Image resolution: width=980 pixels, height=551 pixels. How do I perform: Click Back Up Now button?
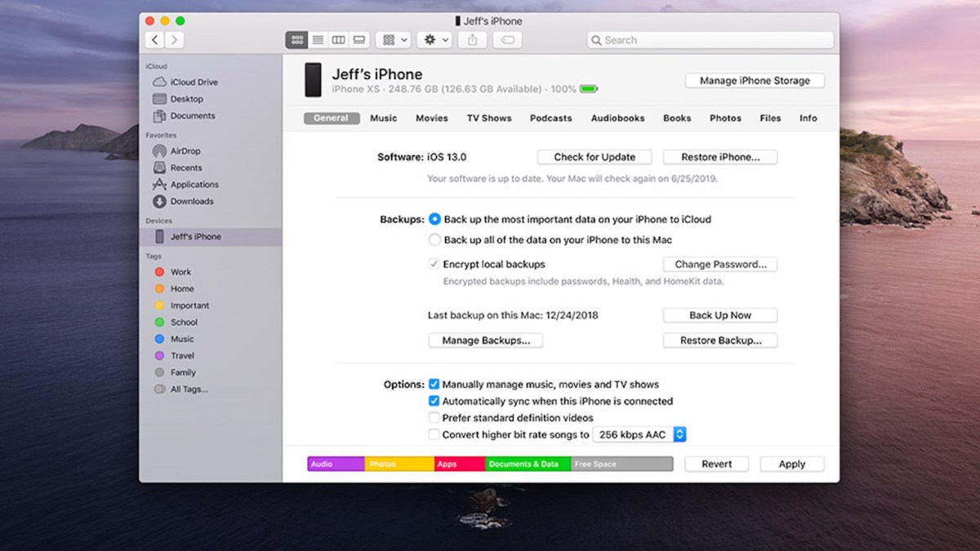[x=720, y=315]
